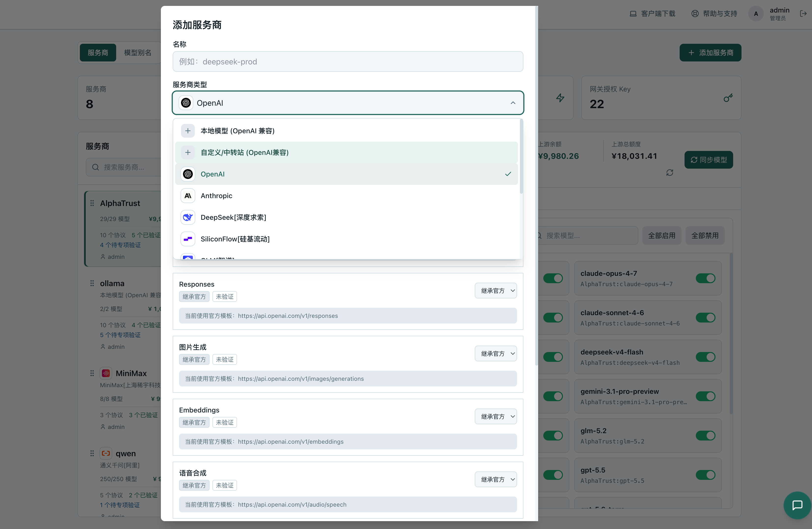
Task: Select SiliconFlow[硅基流动] option
Action: 347,239
